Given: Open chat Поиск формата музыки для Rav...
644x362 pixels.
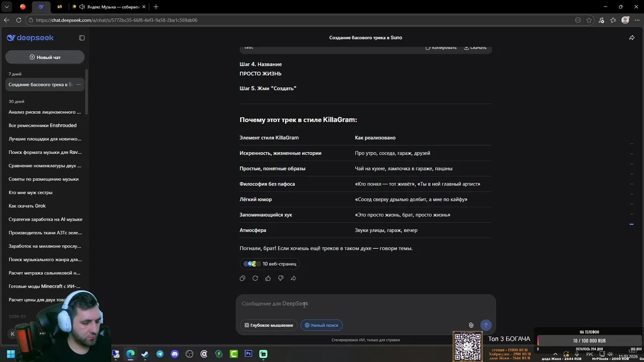Looking at the screenshot, I should [45, 152].
